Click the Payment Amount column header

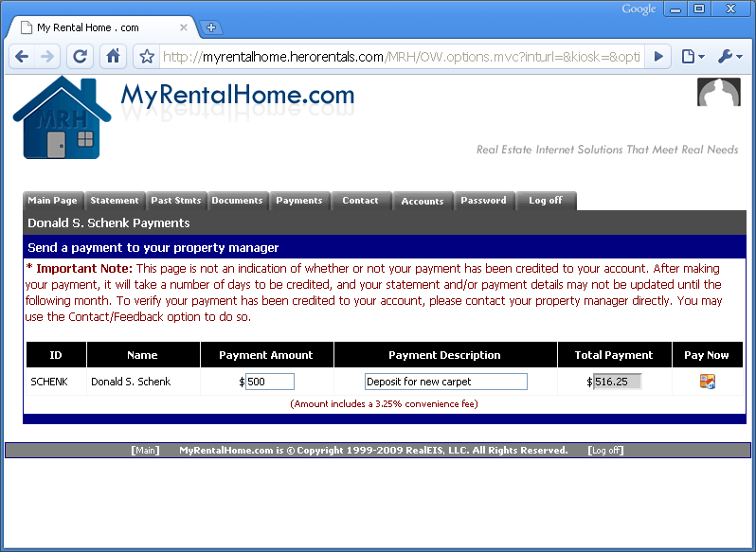point(266,355)
